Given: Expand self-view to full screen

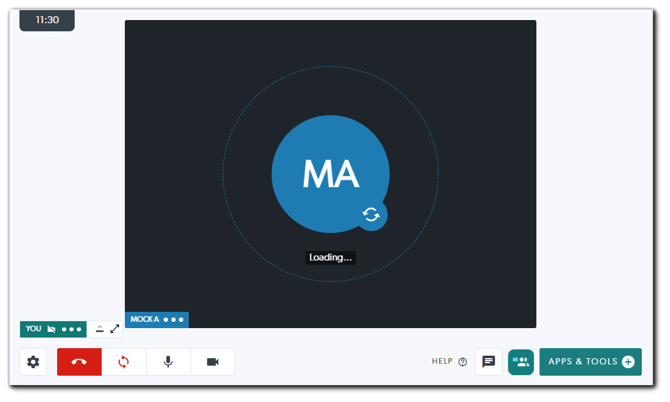Looking at the screenshot, I should (x=115, y=329).
